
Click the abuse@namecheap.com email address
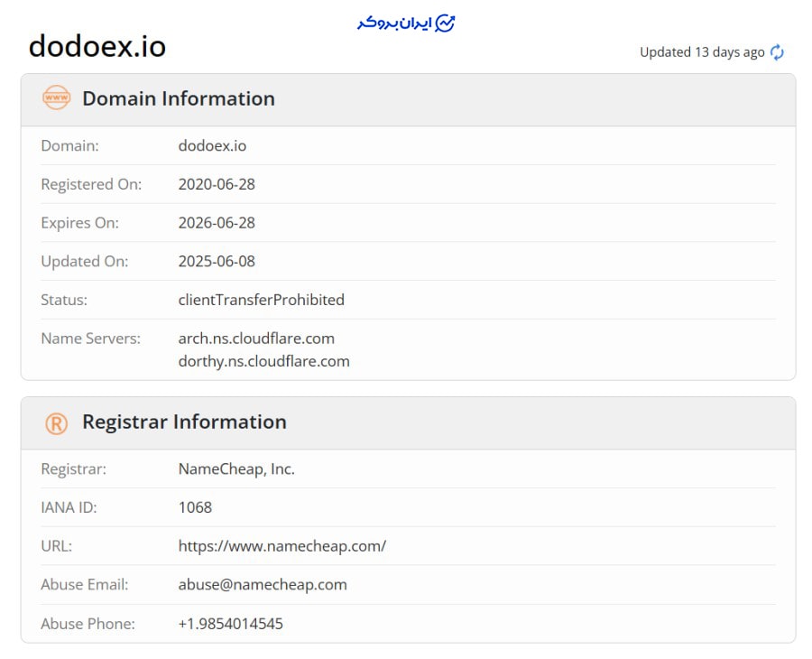pyautogui.click(x=263, y=584)
